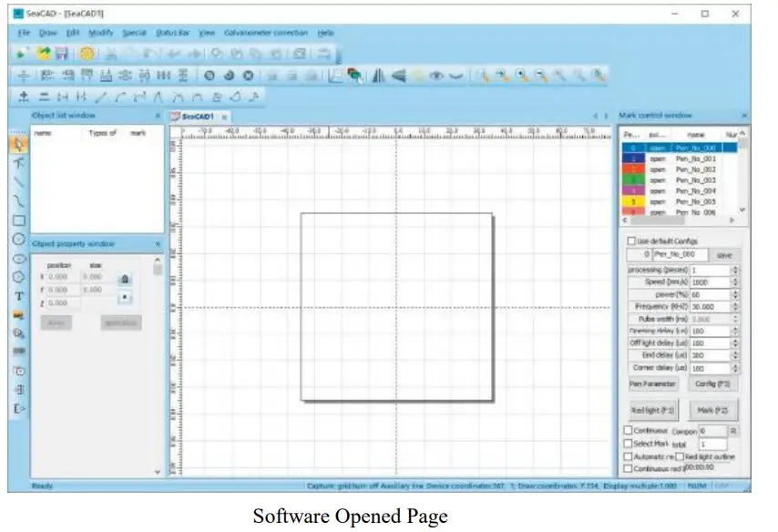This screenshot has height=532, width=778.
Task: Click the Red light (F1) button
Action: [652, 408]
